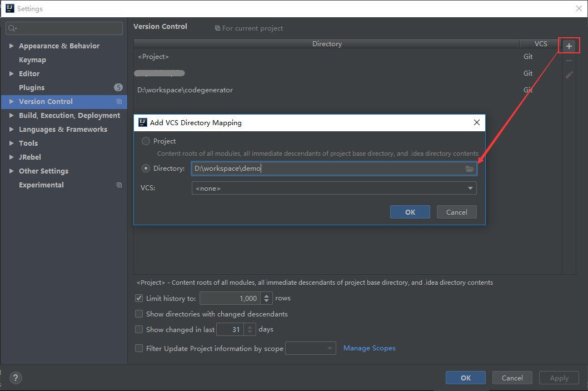This screenshot has width=588, height=391.
Task: Click the add VCS mapping plus icon
Action: (x=569, y=45)
